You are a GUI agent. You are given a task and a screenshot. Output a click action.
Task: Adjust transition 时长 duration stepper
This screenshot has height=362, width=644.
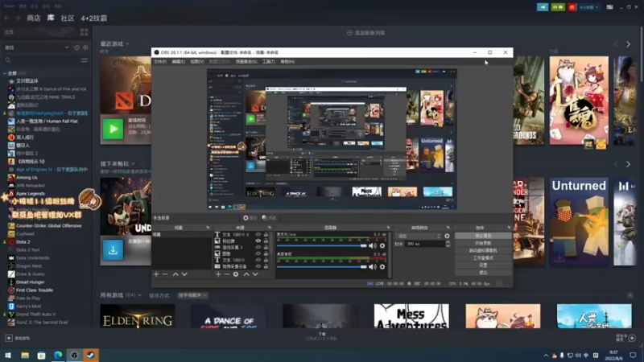[448, 244]
